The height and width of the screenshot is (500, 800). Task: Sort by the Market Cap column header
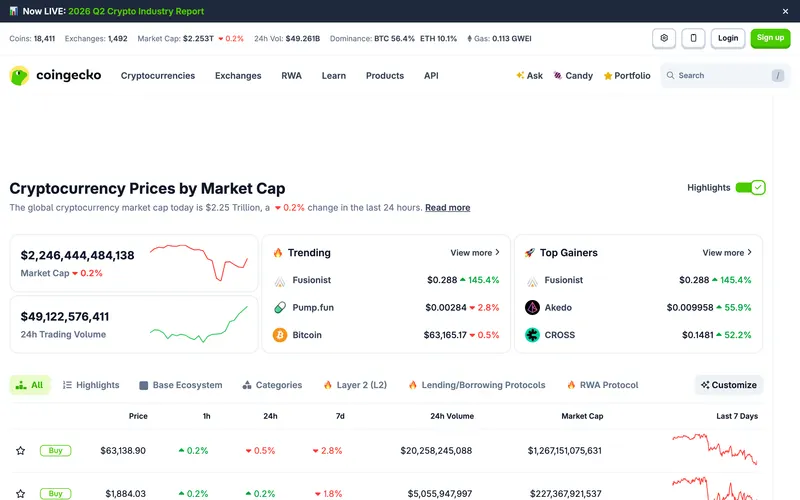coord(582,416)
